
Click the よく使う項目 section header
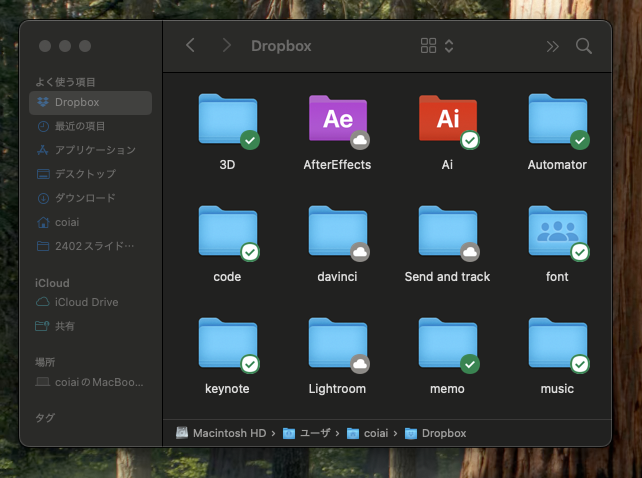pyautogui.click(x=66, y=82)
